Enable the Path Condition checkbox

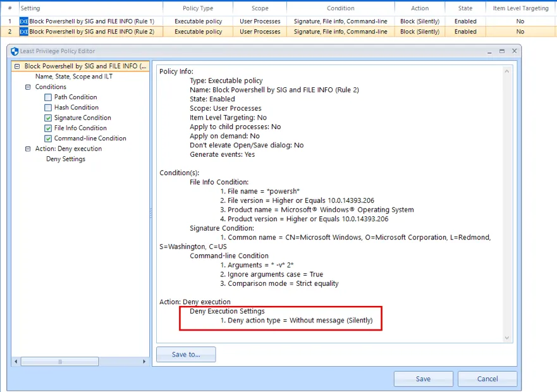click(48, 97)
